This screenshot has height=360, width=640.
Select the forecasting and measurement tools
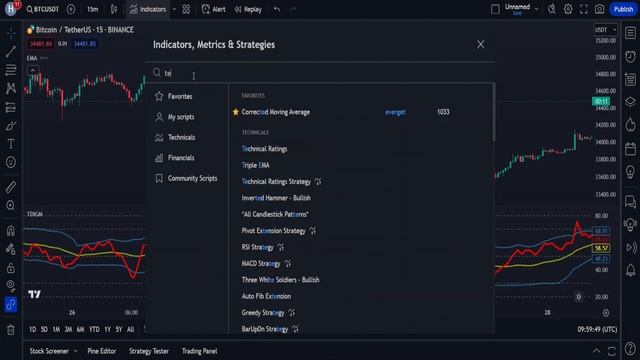click(11, 107)
